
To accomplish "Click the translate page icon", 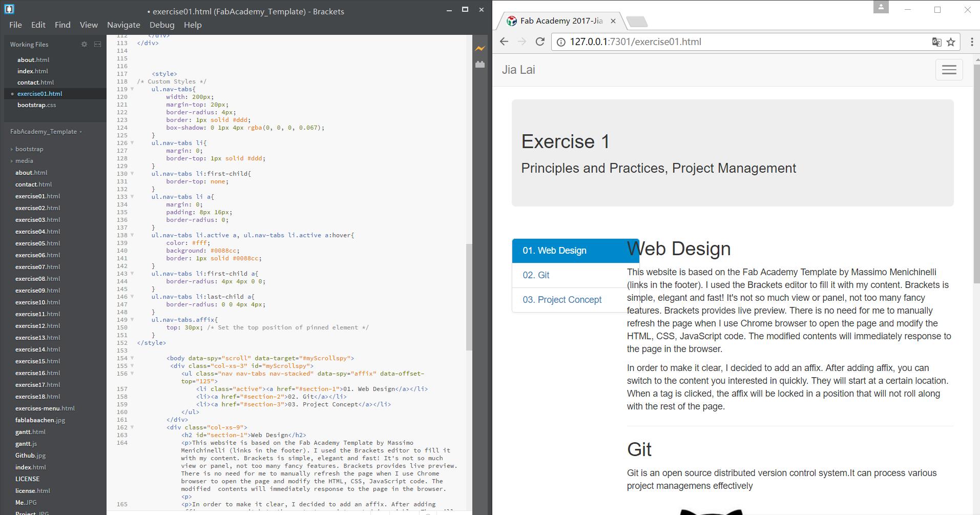I will pyautogui.click(x=936, y=42).
